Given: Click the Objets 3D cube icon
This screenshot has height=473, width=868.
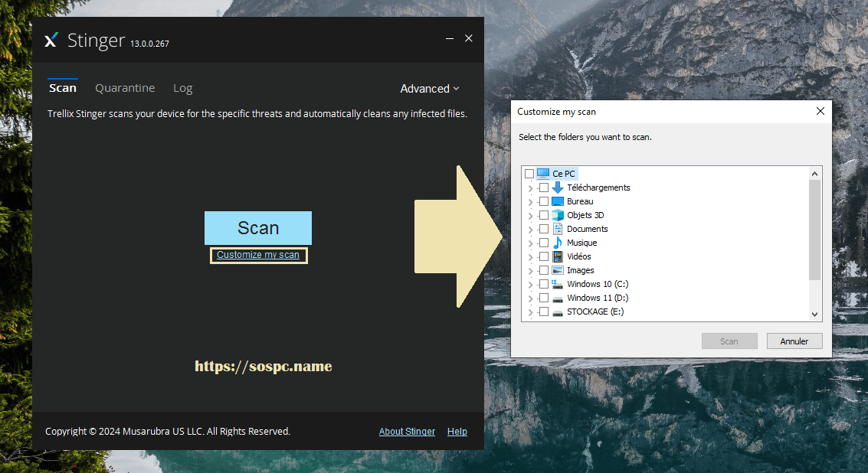Looking at the screenshot, I should click(558, 215).
